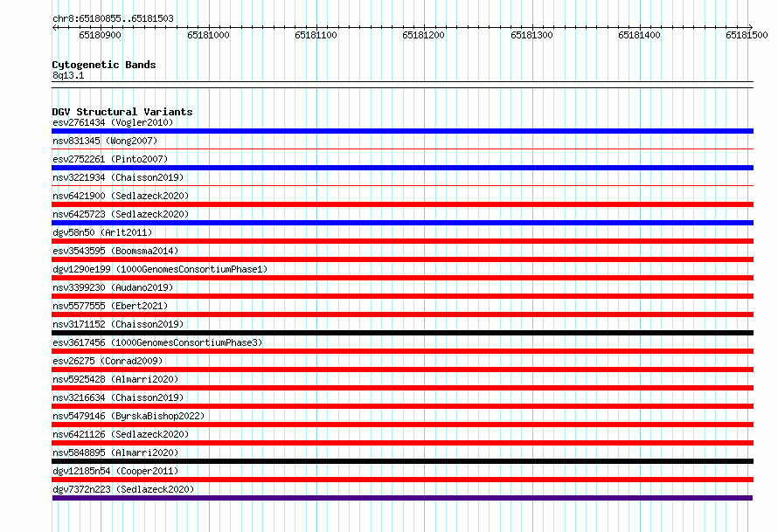Click red bar under esv26275
The height and width of the screenshot is (532, 778).
402,370
